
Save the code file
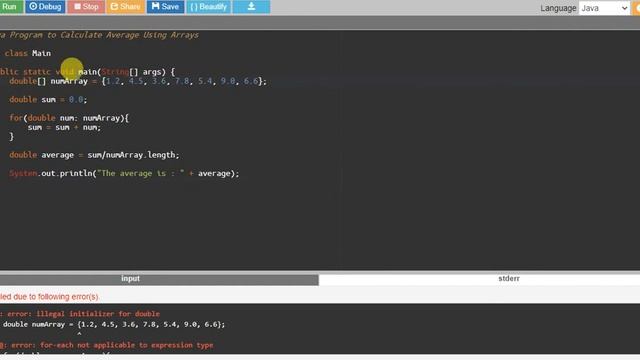pos(165,7)
